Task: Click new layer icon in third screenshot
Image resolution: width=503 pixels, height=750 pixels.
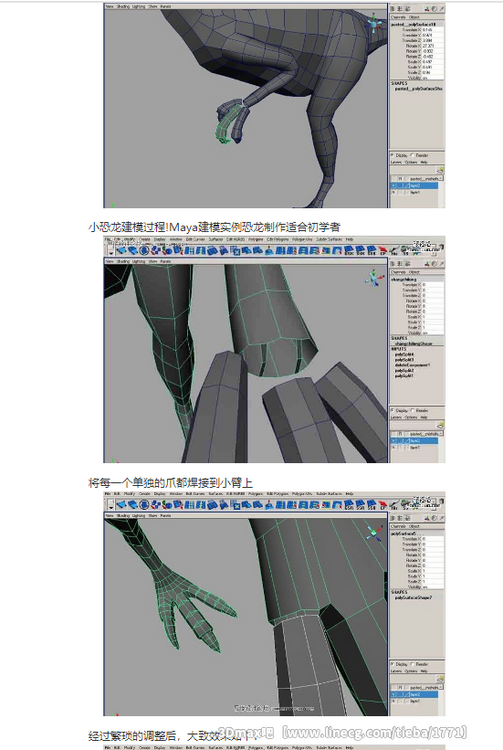Action: coord(440,678)
